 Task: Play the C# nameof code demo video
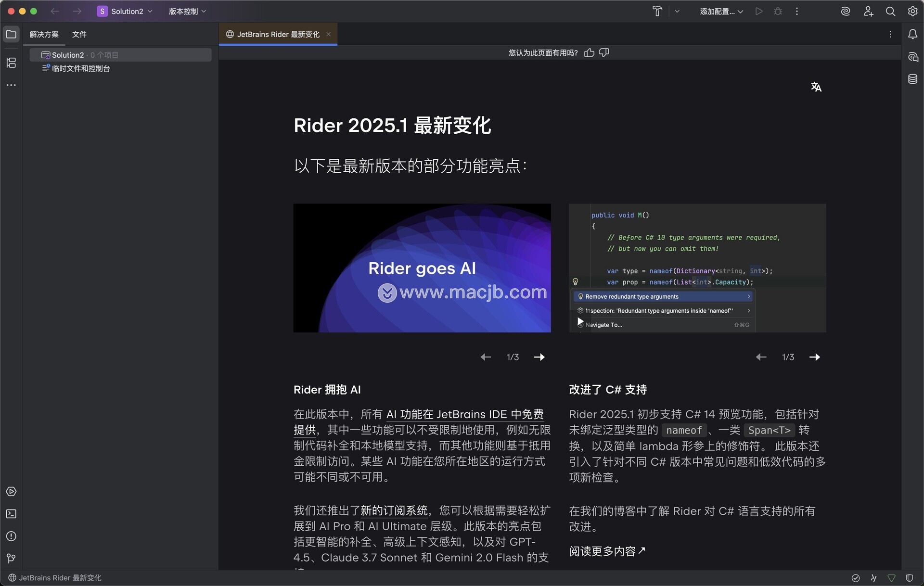point(580,321)
